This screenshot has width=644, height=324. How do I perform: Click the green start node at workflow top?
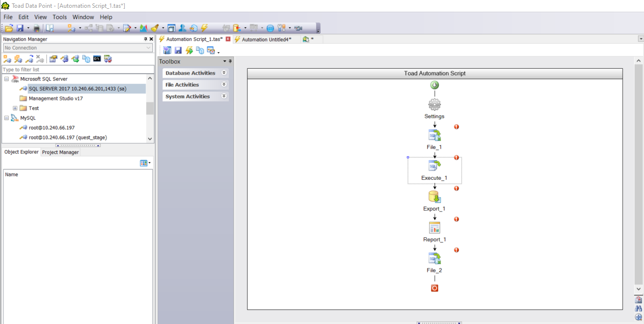click(x=435, y=85)
